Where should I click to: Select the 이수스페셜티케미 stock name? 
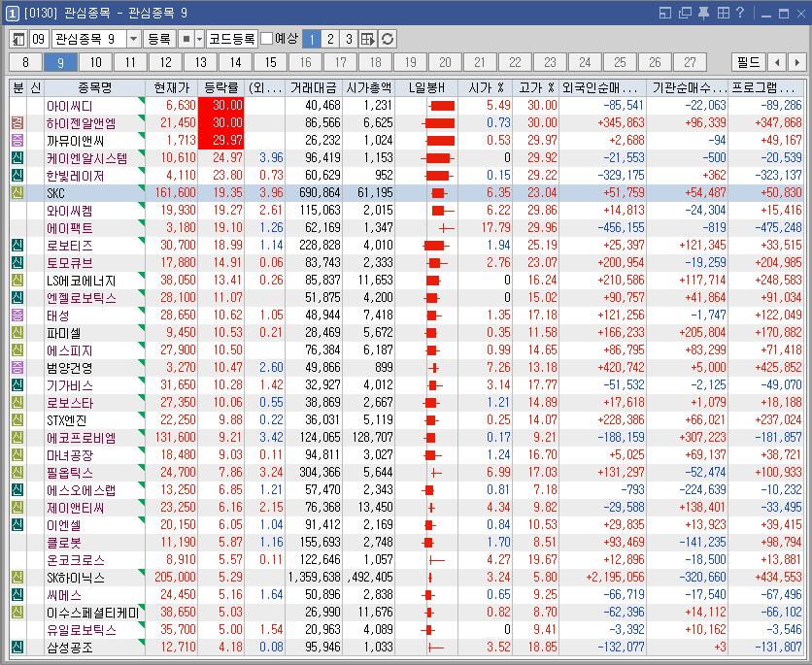[x=92, y=613]
